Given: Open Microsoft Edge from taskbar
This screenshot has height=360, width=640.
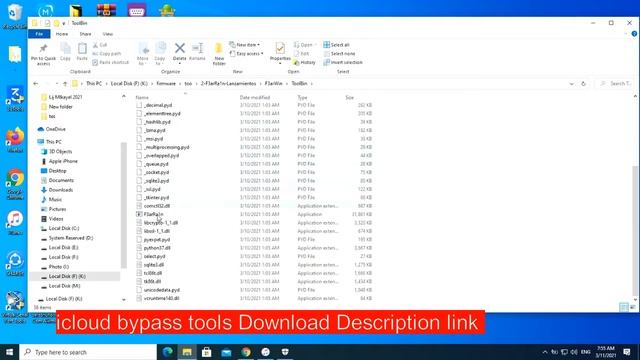Looking at the screenshot, I should [x=167, y=352].
